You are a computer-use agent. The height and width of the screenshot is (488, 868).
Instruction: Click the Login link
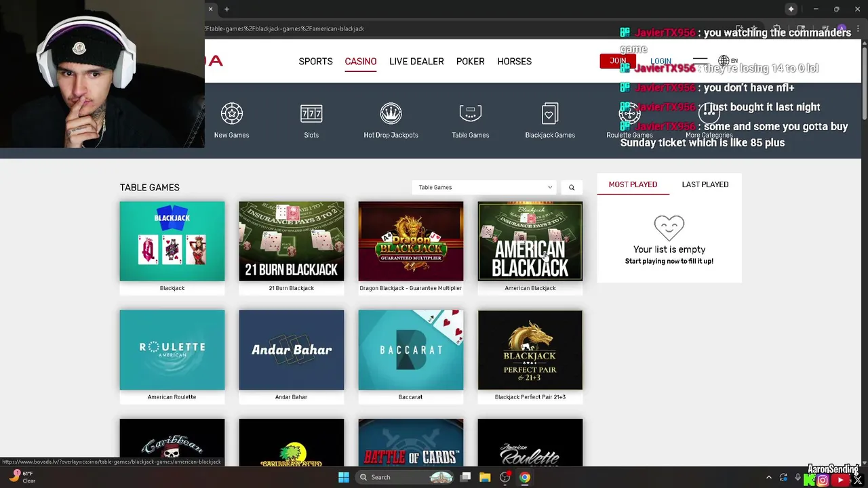(x=660, y=62)
